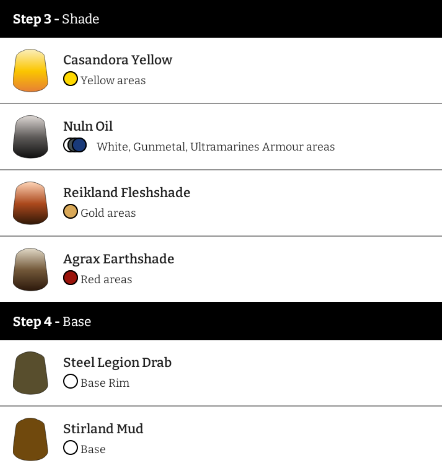
Task: Select the Stirland Mud paint pot icon
Action: click(30, 439)
